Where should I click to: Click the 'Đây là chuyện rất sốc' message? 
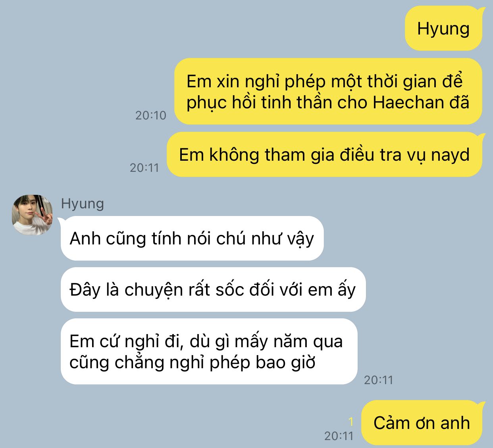tap(213, 290)
